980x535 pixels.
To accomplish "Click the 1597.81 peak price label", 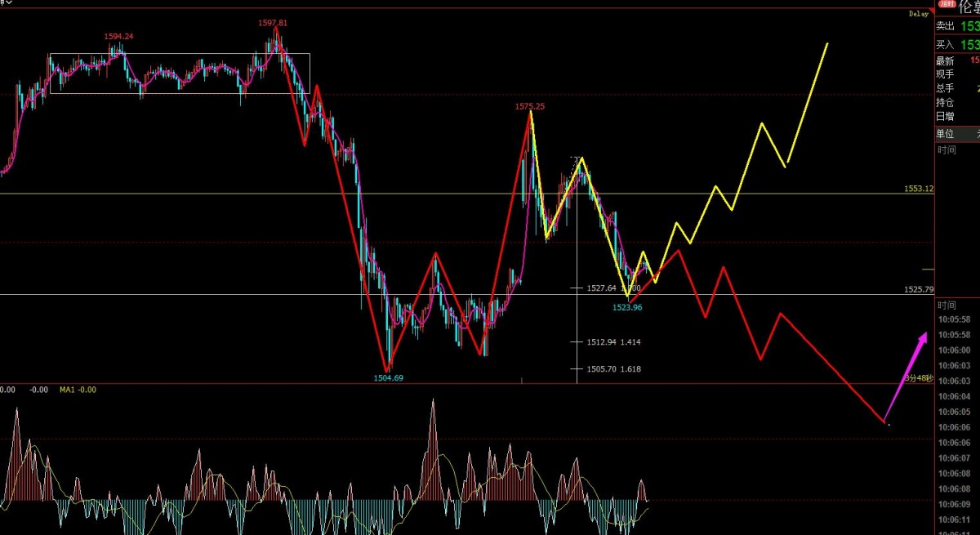I will pos(274,23).
